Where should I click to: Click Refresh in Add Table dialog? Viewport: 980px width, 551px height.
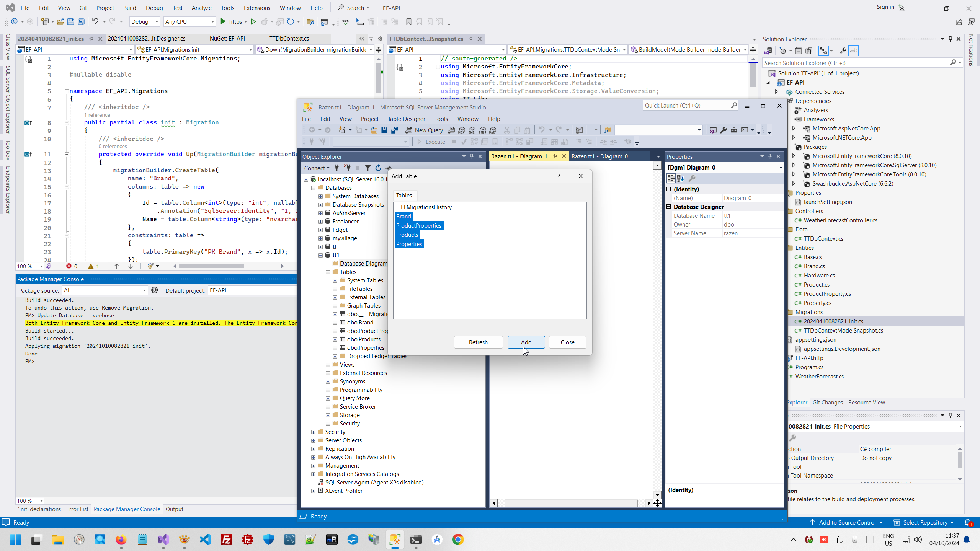pyautogui.click(x=478, y=342)
